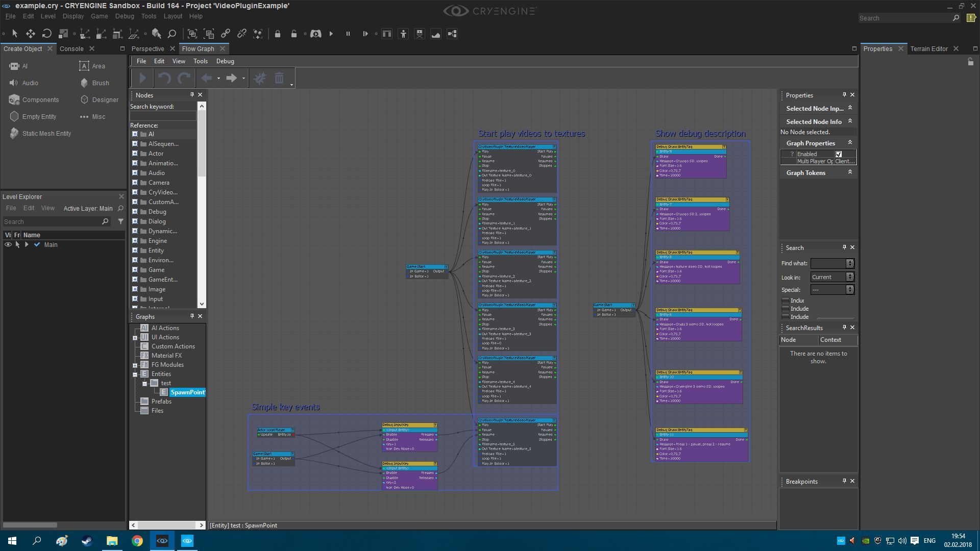Activate the Rotate tool
The width and height of the screenshot is (980, 551).
pos(47,34)
